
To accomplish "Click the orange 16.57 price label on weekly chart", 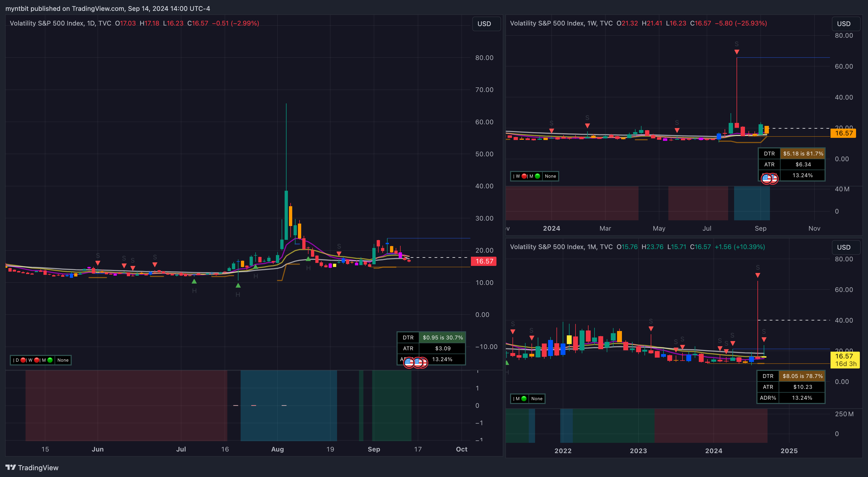I will [x=843, y=133].
